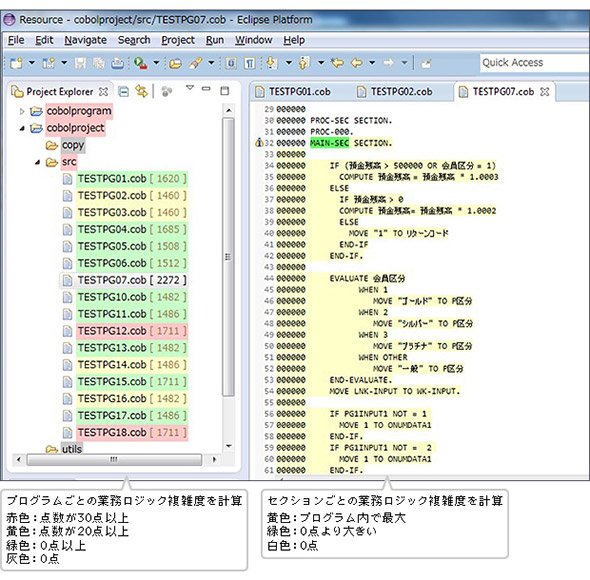Open the Run menu
The width and height of the screenshot is (590, 580).
[214, 40]
